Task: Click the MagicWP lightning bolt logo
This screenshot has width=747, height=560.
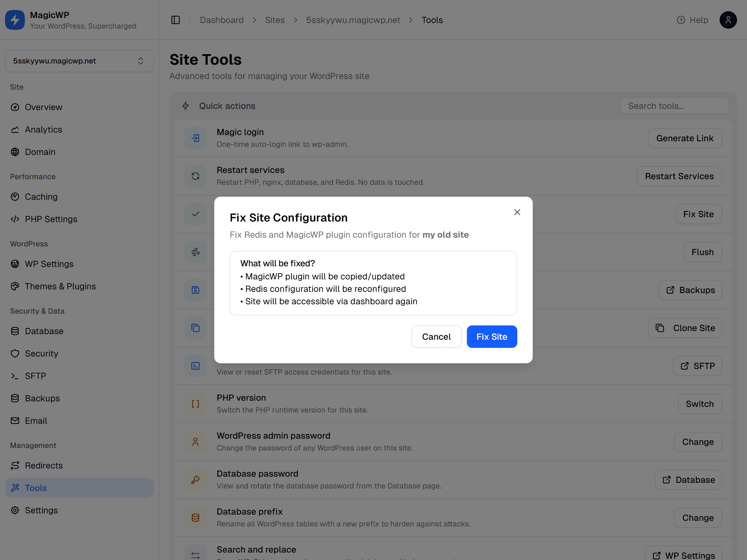Action: click(x=15, y=20)
